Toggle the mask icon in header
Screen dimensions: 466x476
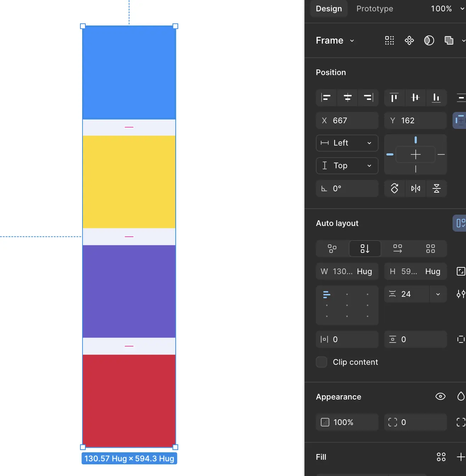click(x=429, y=40)
